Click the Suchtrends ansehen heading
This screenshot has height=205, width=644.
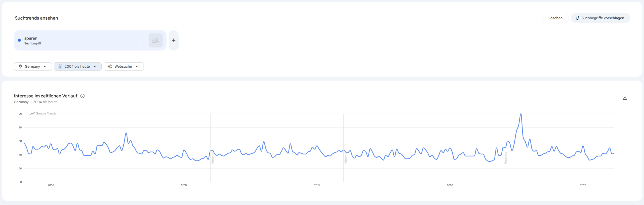click(36, 18)
